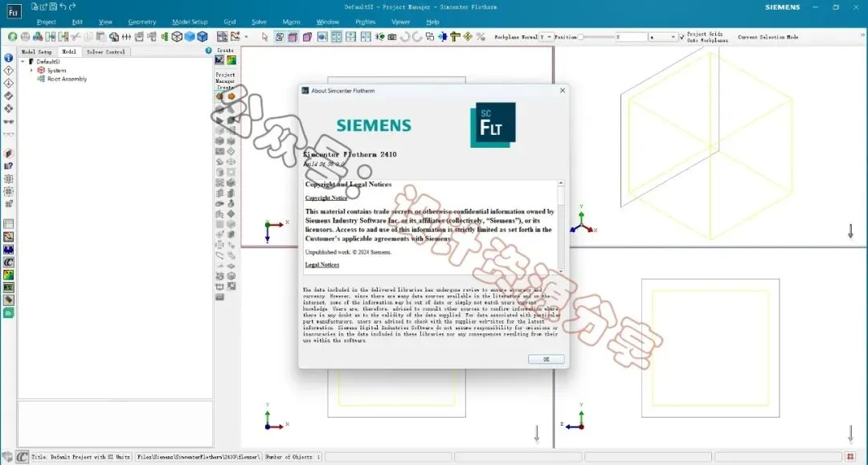Toggle the Project Grids Onto Workplanes checkbox
The image size is (868, 465).
[x=682, y=37]
